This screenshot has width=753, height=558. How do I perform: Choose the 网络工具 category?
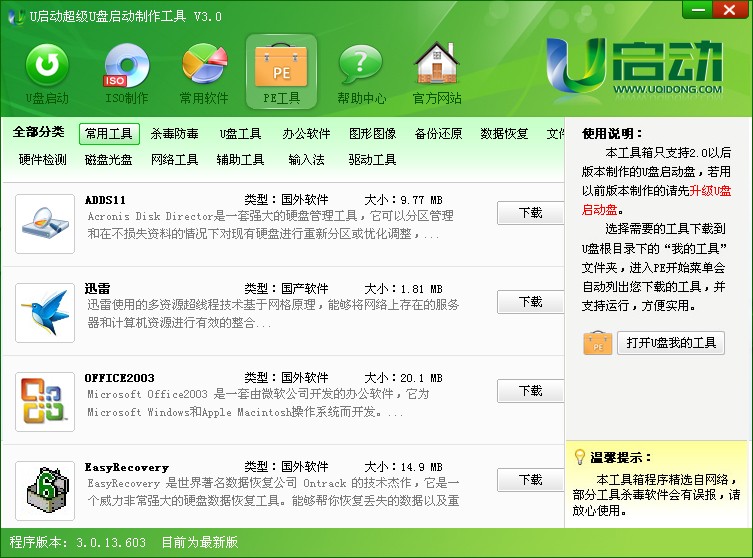174,159
